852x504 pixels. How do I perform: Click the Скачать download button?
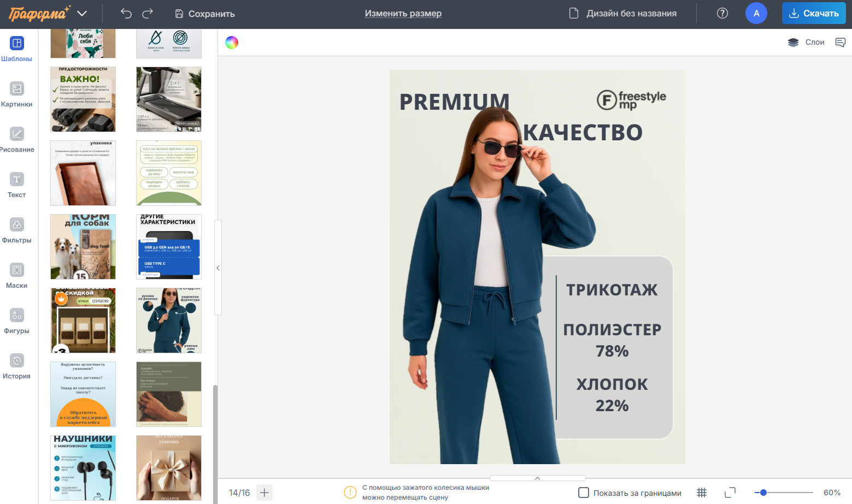point(813,14)
